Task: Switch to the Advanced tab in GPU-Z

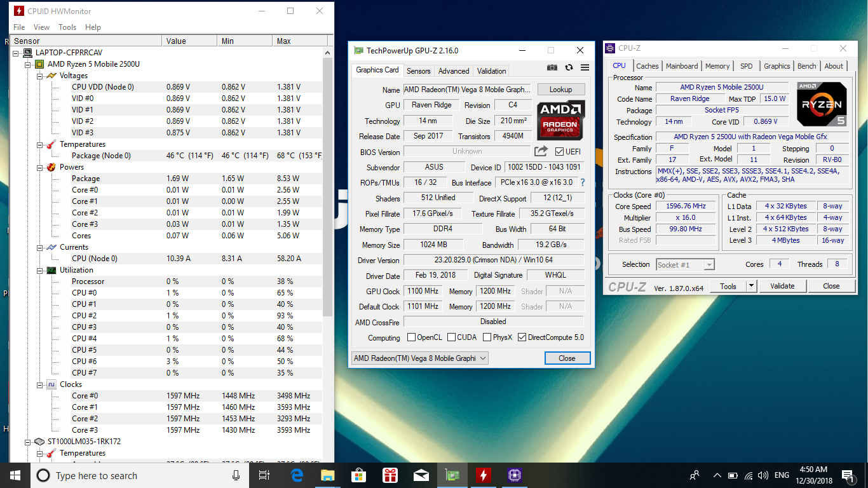Action: [454, 71]
